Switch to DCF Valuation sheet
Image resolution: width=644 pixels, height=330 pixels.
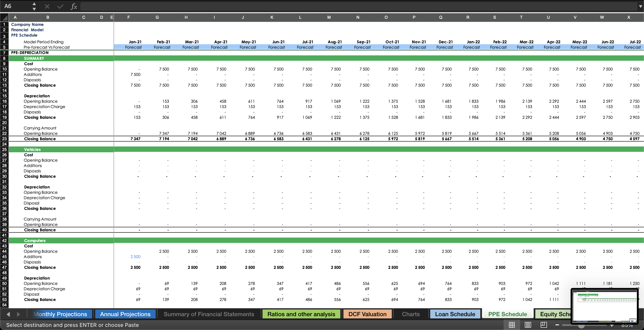click(x=367, y=314)
